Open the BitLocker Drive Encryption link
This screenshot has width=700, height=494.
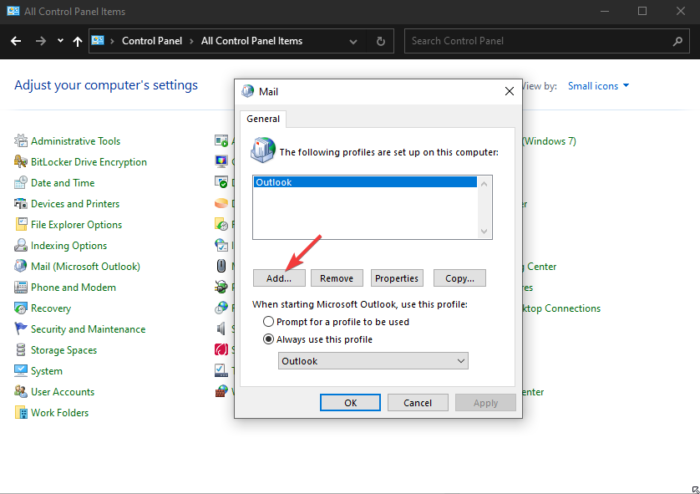pos(88,162)
